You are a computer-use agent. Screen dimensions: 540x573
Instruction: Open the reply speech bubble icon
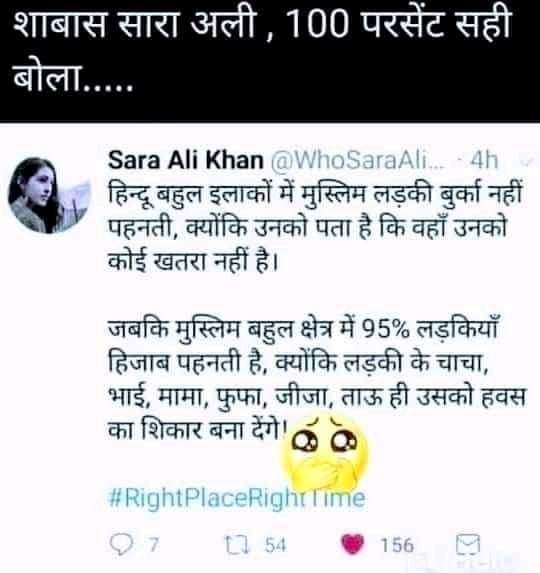click(x=122, y=545)
